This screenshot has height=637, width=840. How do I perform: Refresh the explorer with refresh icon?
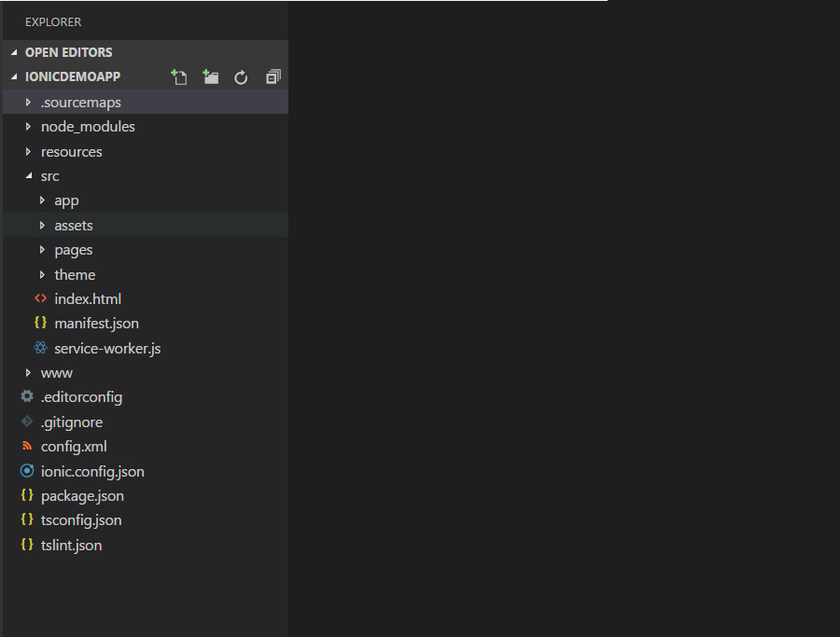click(241, 77)
